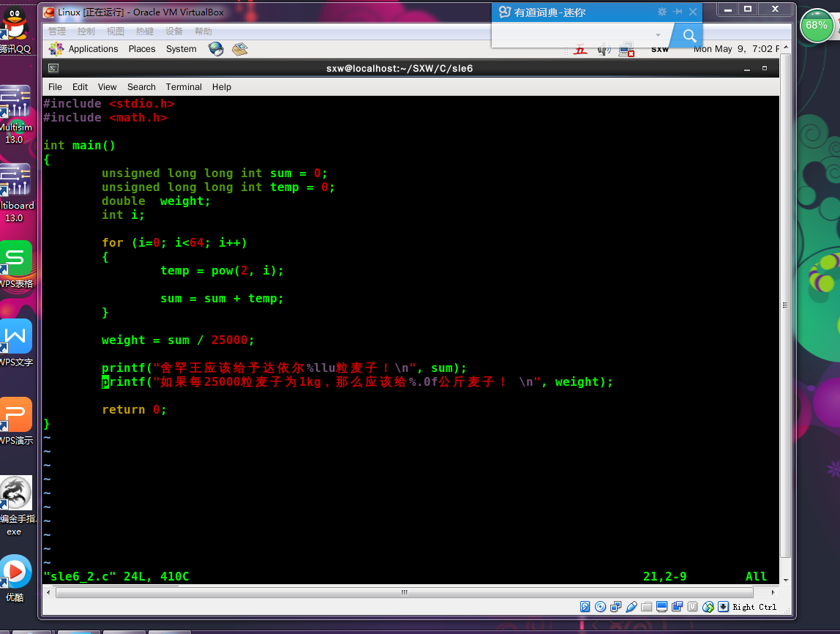The height and width of the screenshot is (634, 840).
Task: Click the VirtualBox hard disk activity icon
Action: 585,607
